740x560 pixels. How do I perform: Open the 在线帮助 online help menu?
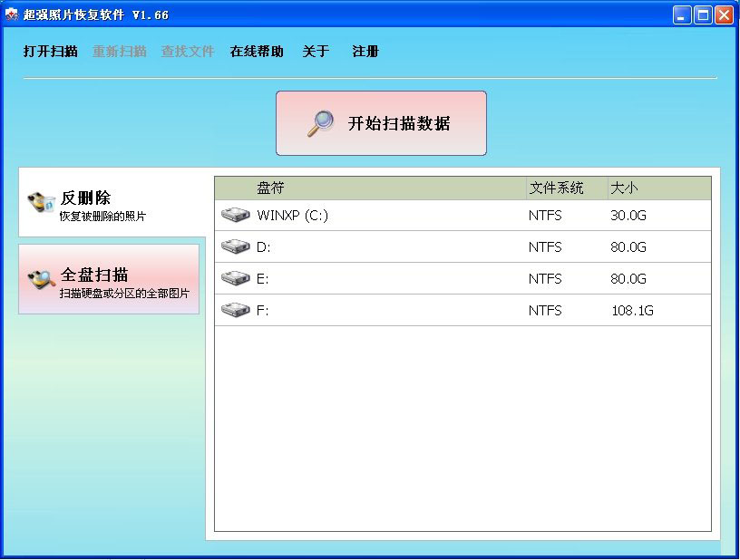(257, 52)
